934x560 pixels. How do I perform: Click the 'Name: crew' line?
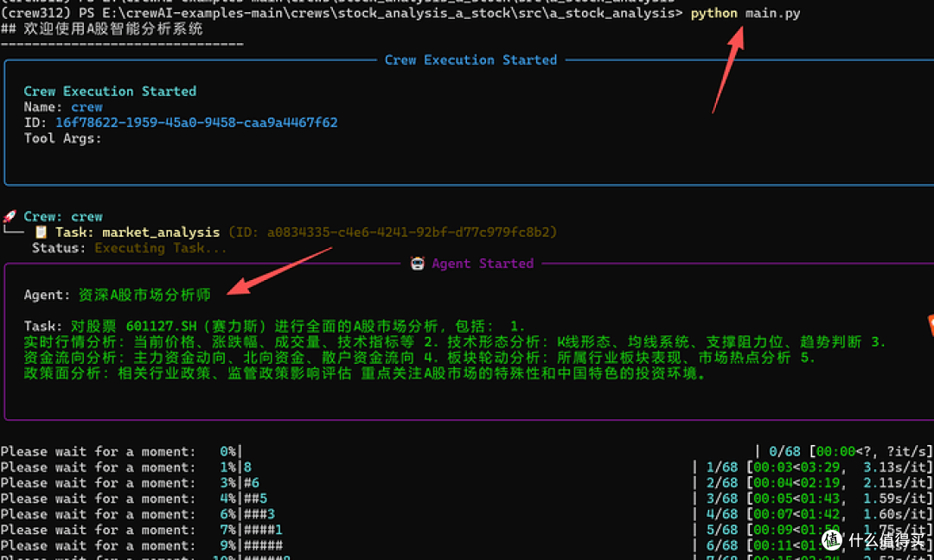pyautogui.click(x=63, y=107)
